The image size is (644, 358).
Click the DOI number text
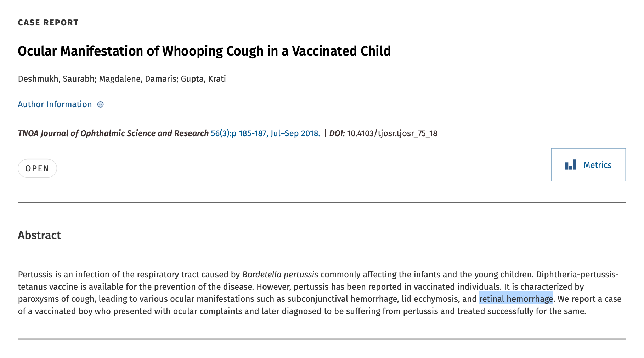tap(392, 133)
